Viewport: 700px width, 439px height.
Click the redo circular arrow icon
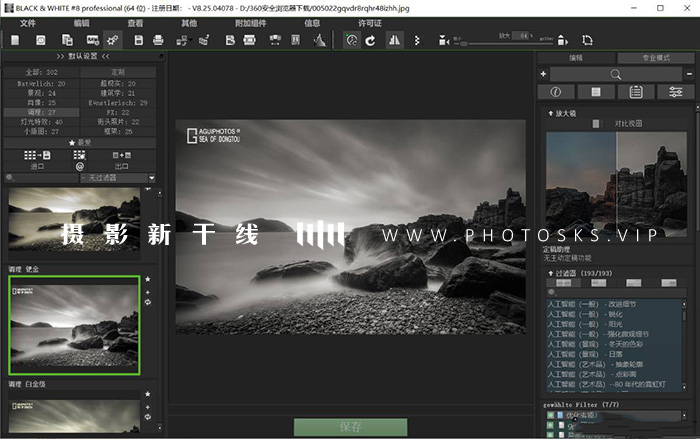coord(371,41)
